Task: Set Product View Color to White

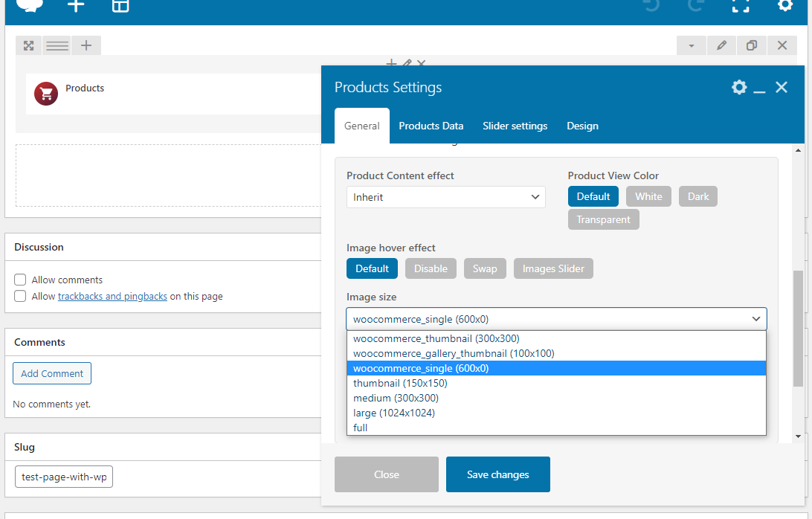Action: tap(649, 197)
